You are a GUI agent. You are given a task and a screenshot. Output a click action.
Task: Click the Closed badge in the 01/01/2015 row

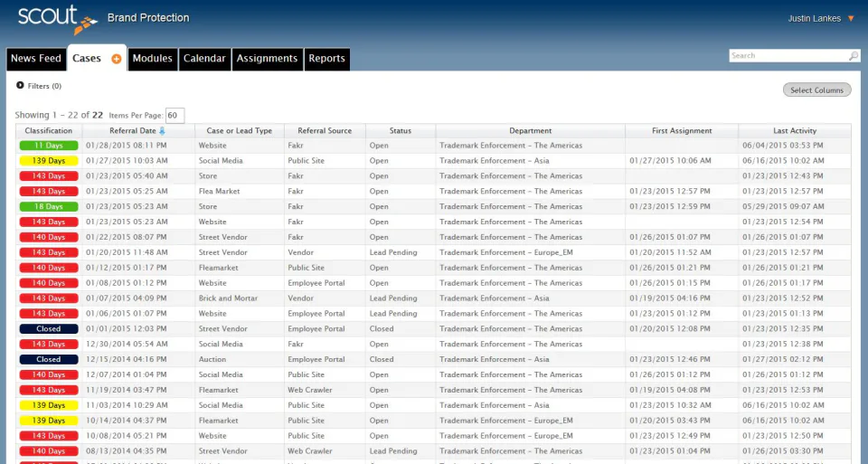tap(49, 329)
